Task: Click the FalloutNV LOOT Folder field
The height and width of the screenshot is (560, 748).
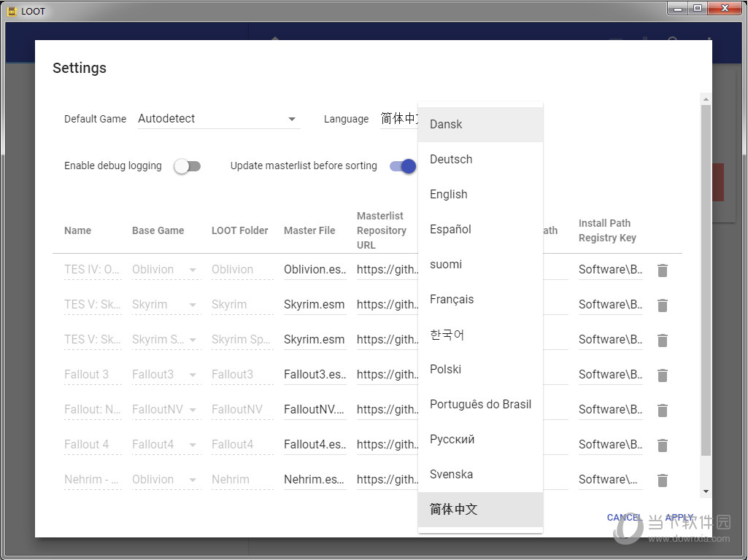Action: point(242,409)
